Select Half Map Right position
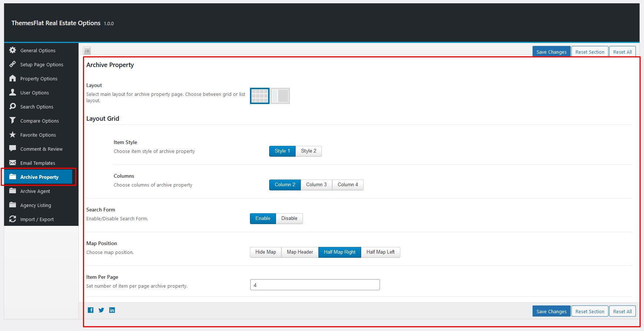 tap(340, 252)
